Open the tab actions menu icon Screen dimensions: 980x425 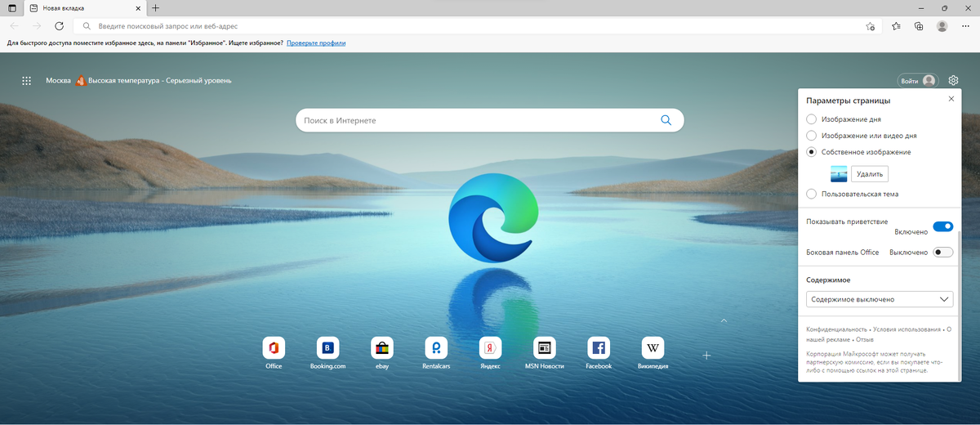point(11,7)
